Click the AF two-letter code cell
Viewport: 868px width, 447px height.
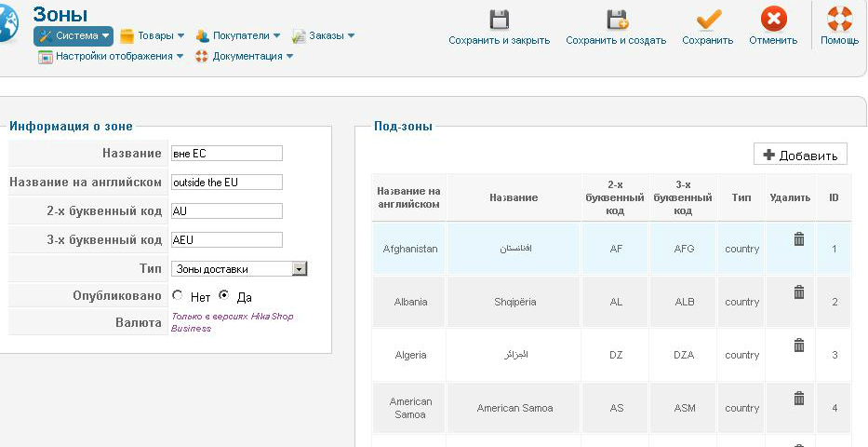[616, 249]
